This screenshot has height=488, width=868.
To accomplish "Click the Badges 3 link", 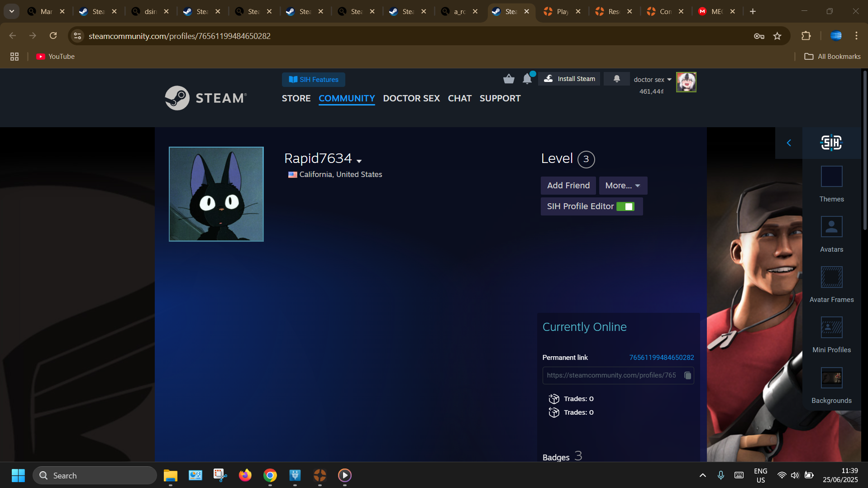I will [562, 456].
